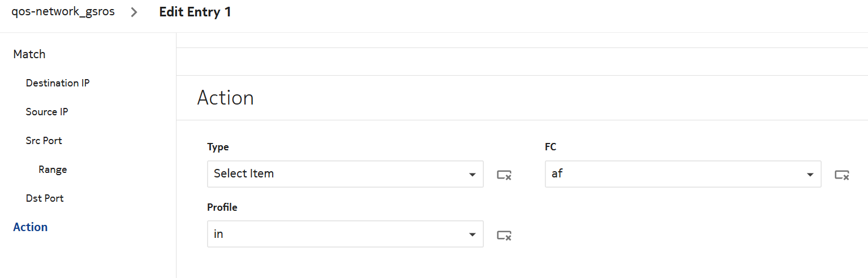Screen dimensions: 868x278
Task: Navigate to Src Port section
Action: click(44, 141)
